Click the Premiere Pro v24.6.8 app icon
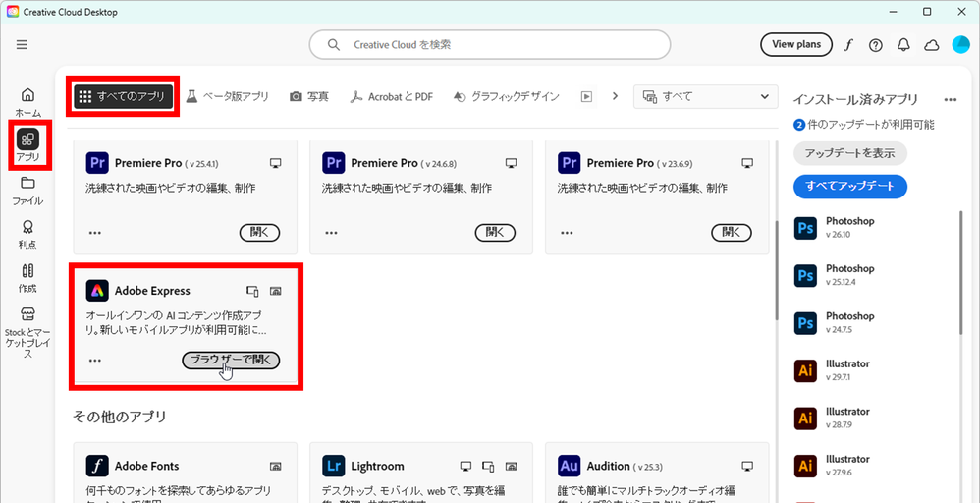The width and height of the screenshot is (980, 503). (333, 163)
